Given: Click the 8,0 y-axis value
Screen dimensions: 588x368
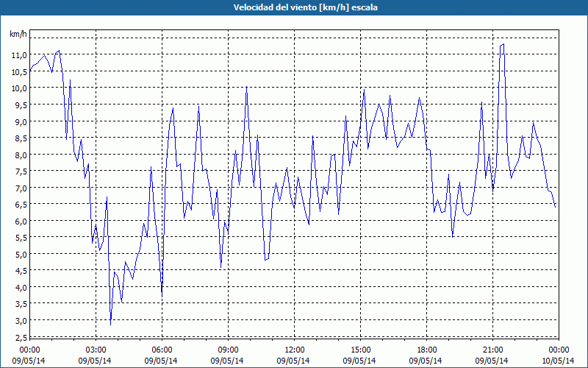Looking at the screenshot, I should pyautogui.click(x=21, y=155).
